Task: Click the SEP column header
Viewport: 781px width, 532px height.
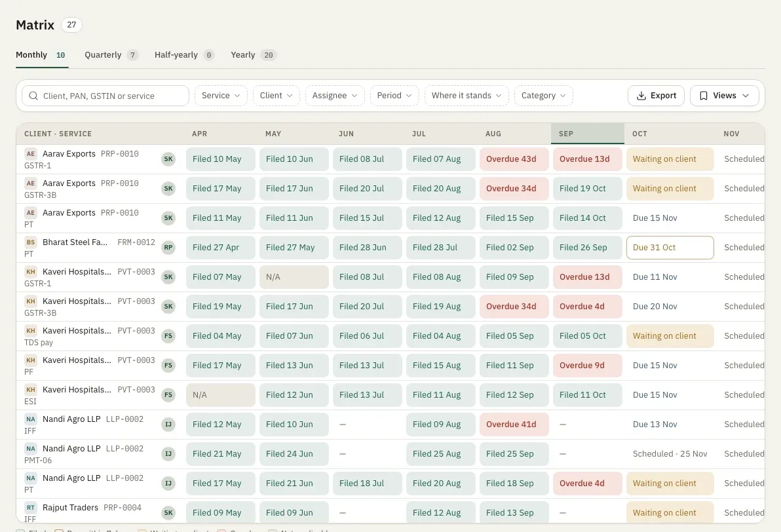Action: pyautogui.click(x=588, y=134)
